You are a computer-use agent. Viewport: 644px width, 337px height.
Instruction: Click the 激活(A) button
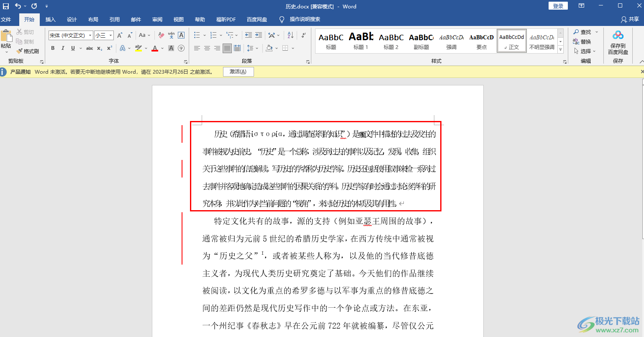pyautogui.click(x=238, y=72)
